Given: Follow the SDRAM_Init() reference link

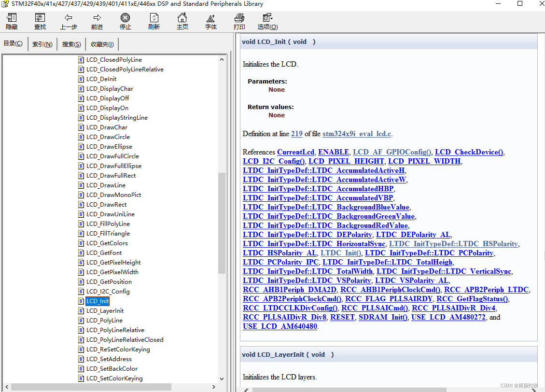Looking at the screenshot, I should click(383, 317).
